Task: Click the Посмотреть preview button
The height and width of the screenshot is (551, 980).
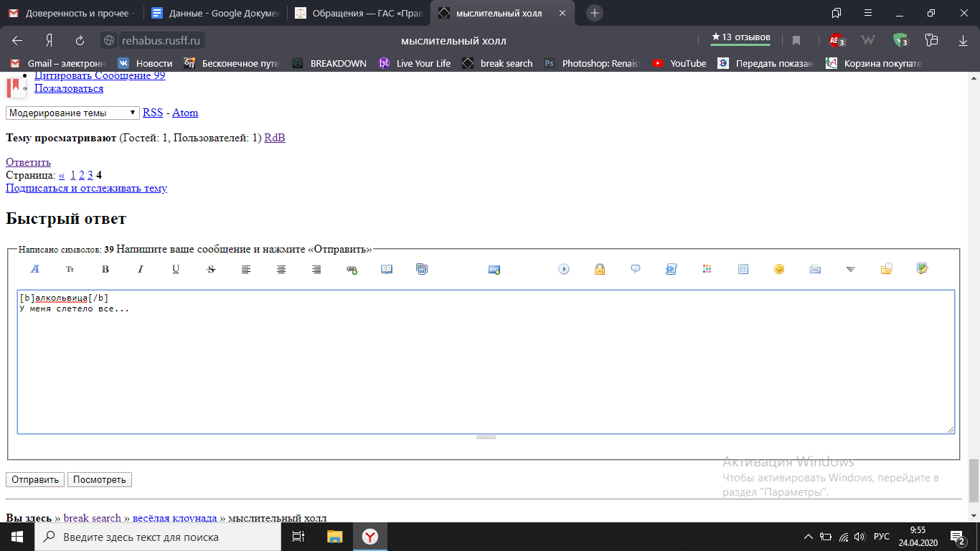Action: pyautogui.click(x=100, y=480)
